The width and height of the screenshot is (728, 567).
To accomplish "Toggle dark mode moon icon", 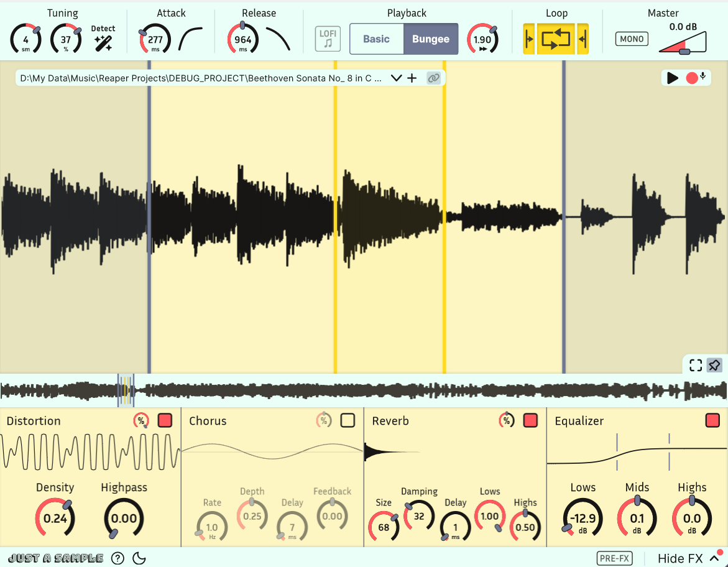I will (139, 558).
